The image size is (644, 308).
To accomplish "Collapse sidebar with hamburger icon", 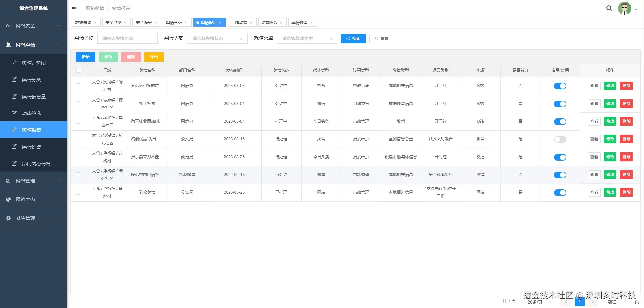I will pos(75,8).
